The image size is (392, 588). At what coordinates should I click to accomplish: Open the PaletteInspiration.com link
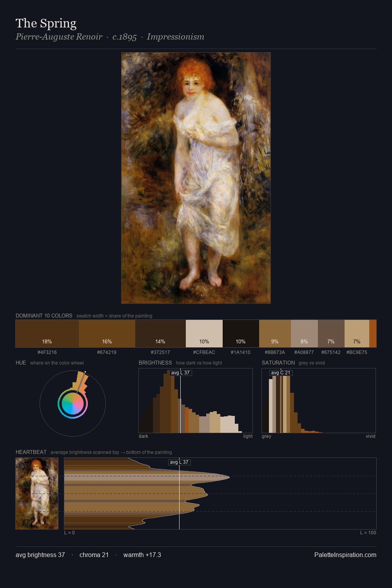click(x=345, y=555)
